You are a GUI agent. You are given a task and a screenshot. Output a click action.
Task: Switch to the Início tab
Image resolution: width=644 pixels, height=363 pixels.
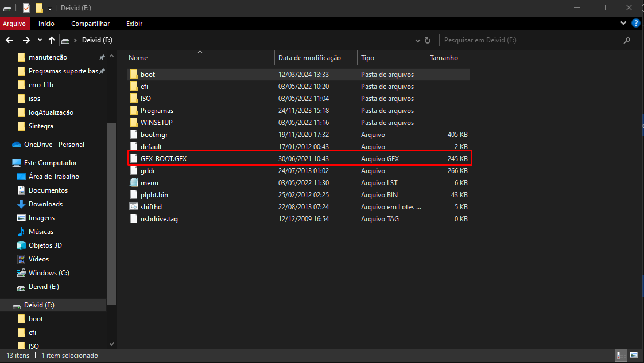46,24
